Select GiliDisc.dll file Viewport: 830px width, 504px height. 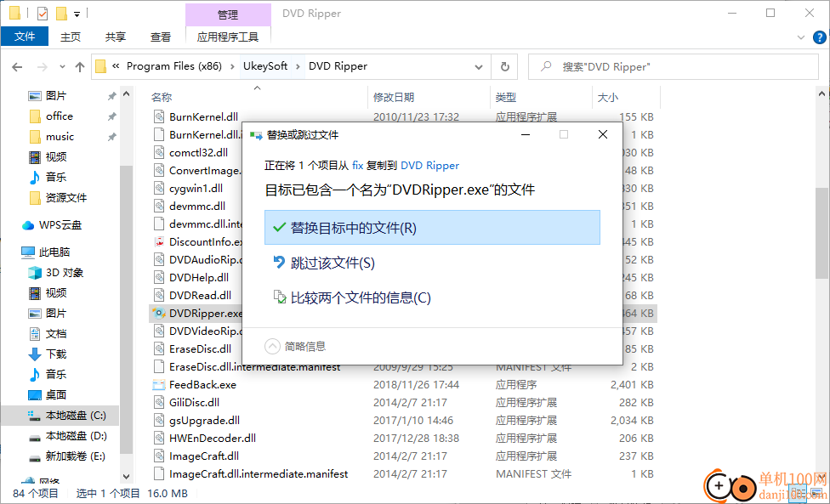194,403
